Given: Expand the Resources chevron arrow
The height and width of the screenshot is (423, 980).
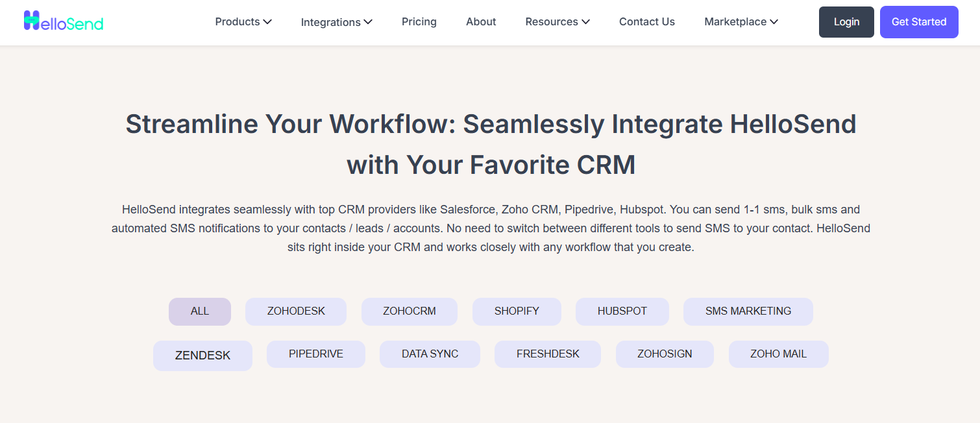Looking at the screenshot, I should 585,22.
